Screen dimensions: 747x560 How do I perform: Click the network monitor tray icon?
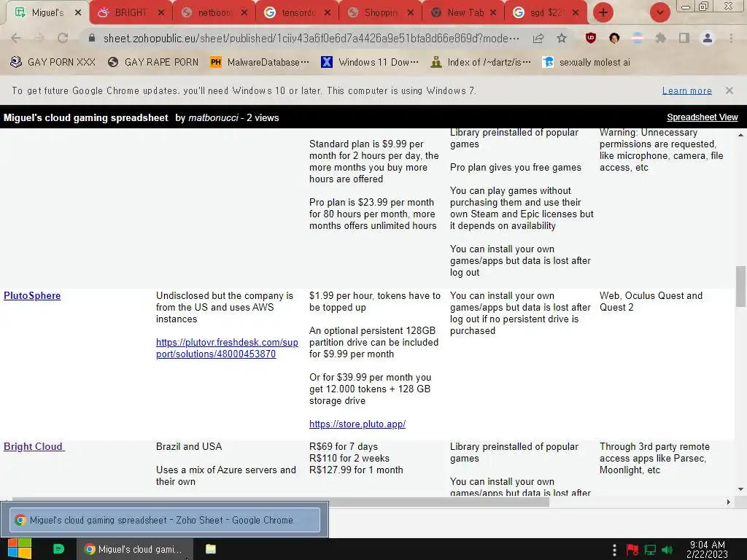click(650, 550)
